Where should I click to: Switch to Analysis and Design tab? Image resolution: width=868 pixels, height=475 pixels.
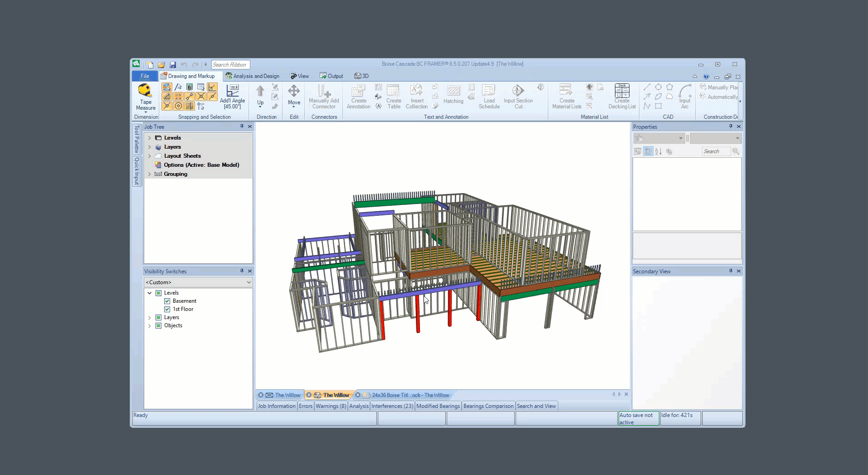click(x=253, y=76)
